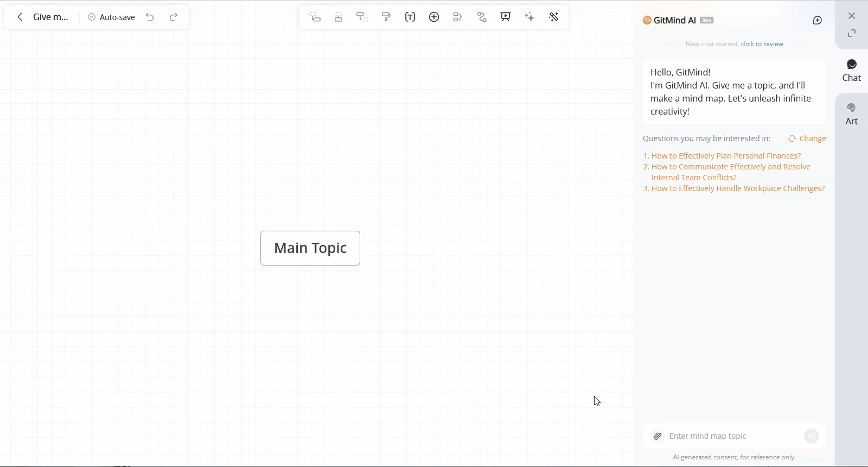
Task: Start slideshow presentation mode
Action: 506,17
